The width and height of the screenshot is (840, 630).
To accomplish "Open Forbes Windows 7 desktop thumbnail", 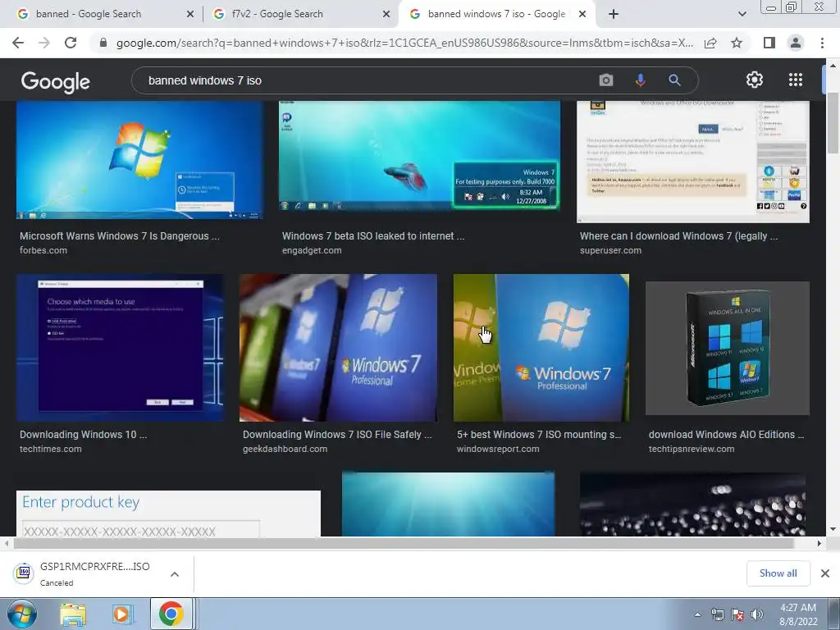I will pos(139,160).
